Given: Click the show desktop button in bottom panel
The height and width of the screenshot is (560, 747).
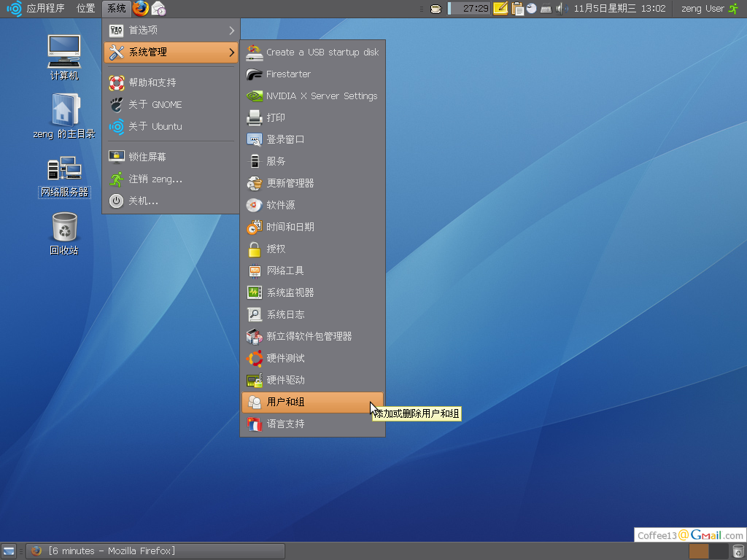Looking at the screenshot, I should [x=9, y=551].
